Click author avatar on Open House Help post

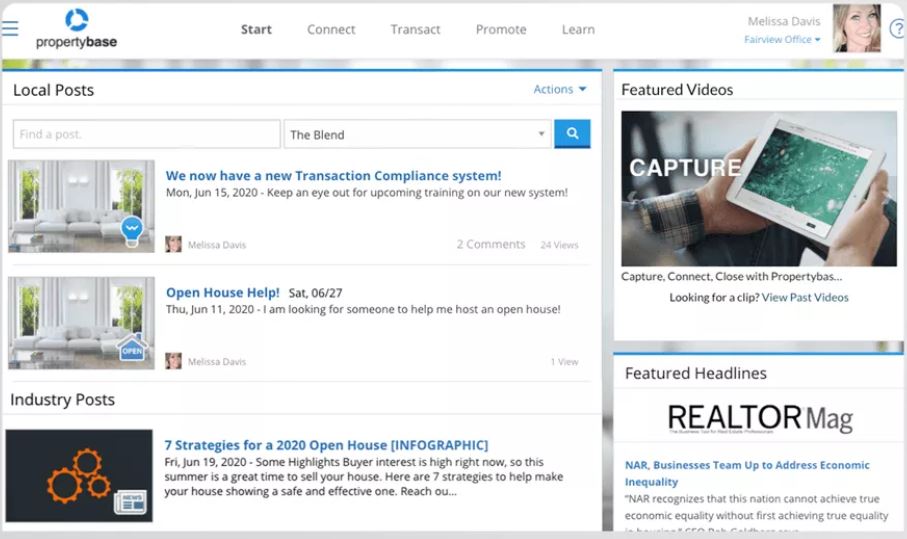pos(173,361)
